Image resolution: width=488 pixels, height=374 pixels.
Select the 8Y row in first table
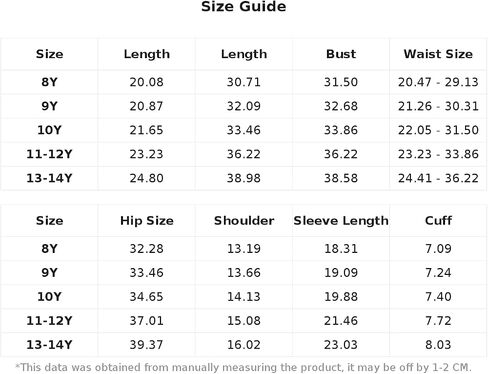[x=244, y=82]
